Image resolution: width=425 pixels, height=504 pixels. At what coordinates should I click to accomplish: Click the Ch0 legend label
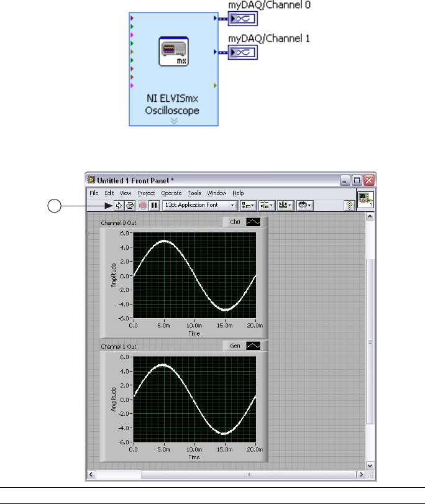235,222
